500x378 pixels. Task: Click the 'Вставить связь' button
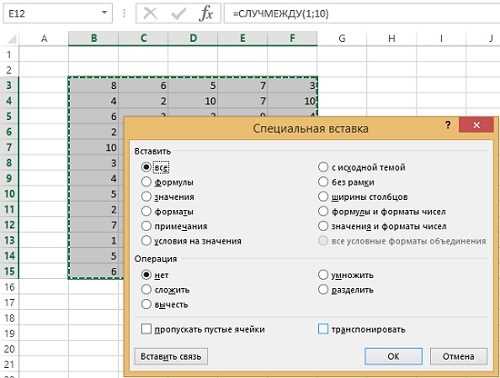(171, 356)
